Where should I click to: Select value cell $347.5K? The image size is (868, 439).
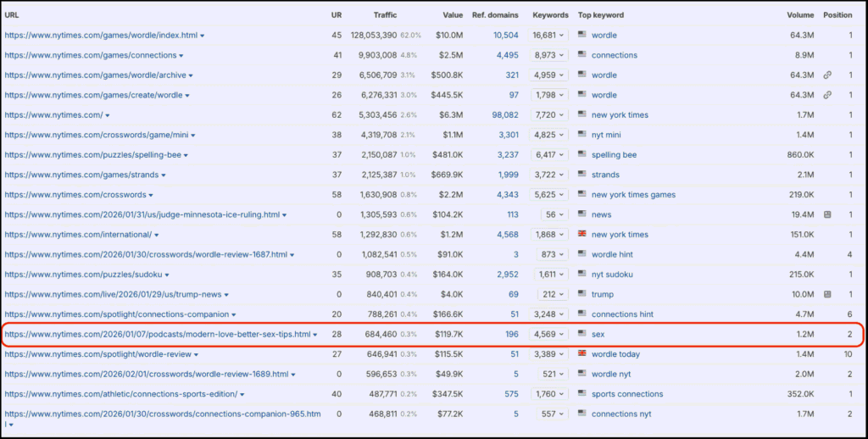pyautogui.click(x=448, y=394)
